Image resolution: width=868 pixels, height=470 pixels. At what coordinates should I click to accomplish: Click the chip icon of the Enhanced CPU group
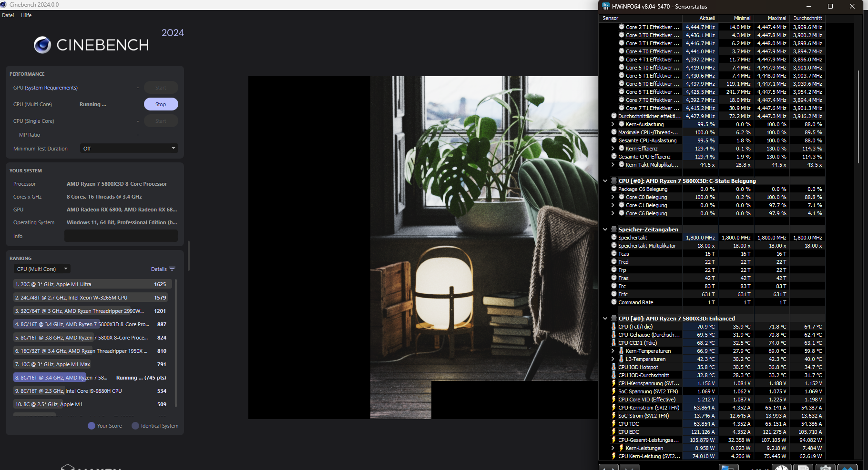click(614, 319)
